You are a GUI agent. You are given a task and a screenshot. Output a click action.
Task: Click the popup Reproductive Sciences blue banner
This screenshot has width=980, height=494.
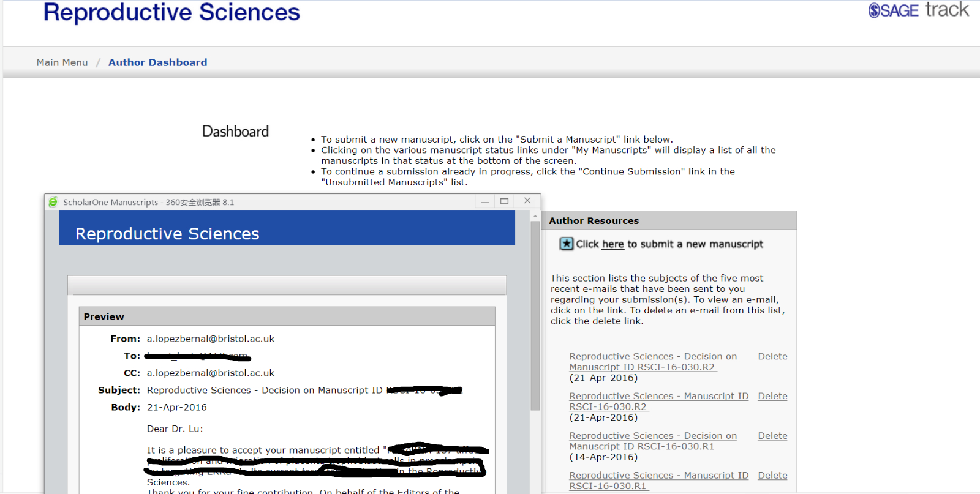pyautogui.click(x=287, y=228)
